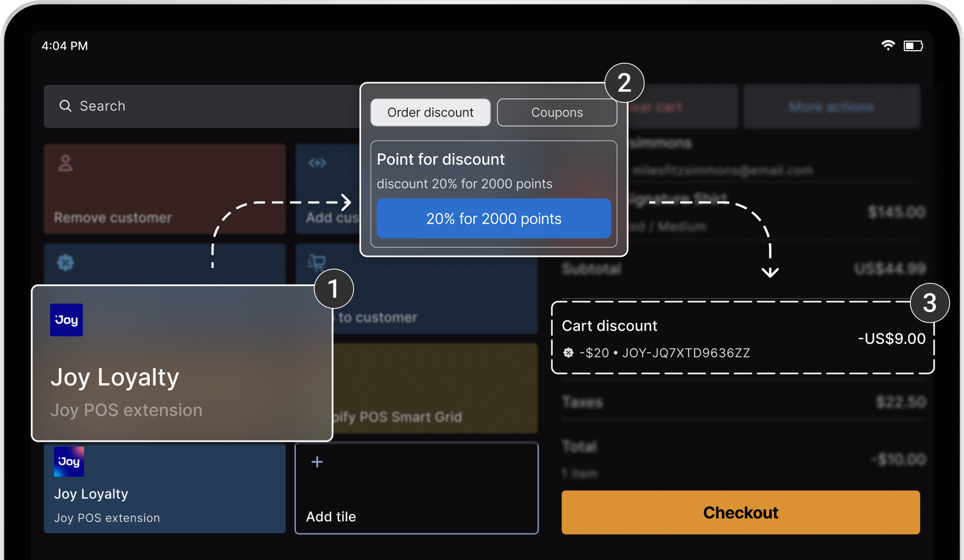964x560 pixels.
Task: Click the battery status icon
Action: [913, 46]
